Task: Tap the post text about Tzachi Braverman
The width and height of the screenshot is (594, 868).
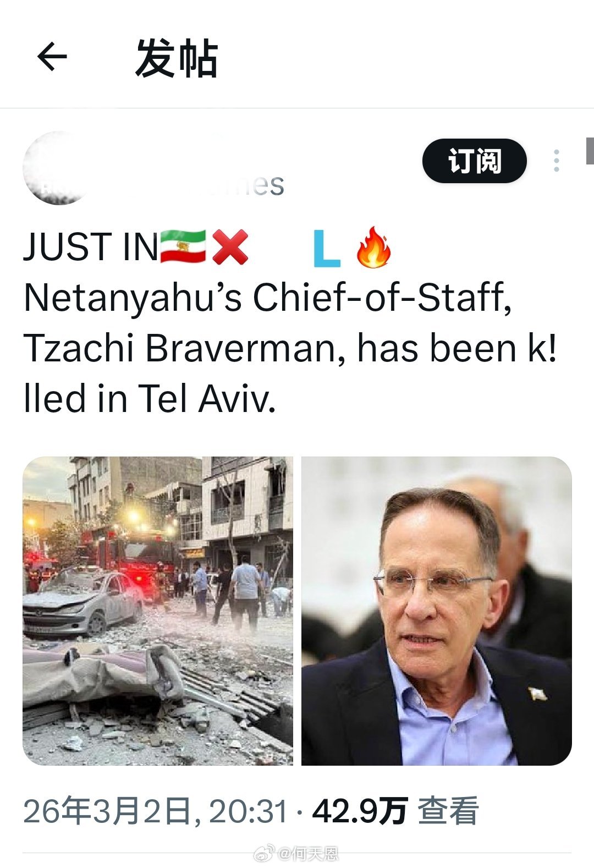Action: click(290, 348)
